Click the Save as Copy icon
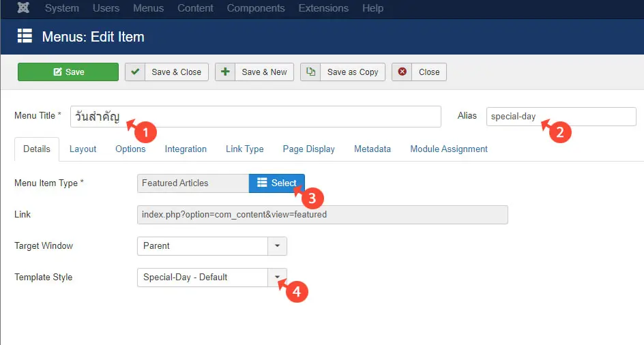Screen dimensions: 644x345 [x=311, y=72]
